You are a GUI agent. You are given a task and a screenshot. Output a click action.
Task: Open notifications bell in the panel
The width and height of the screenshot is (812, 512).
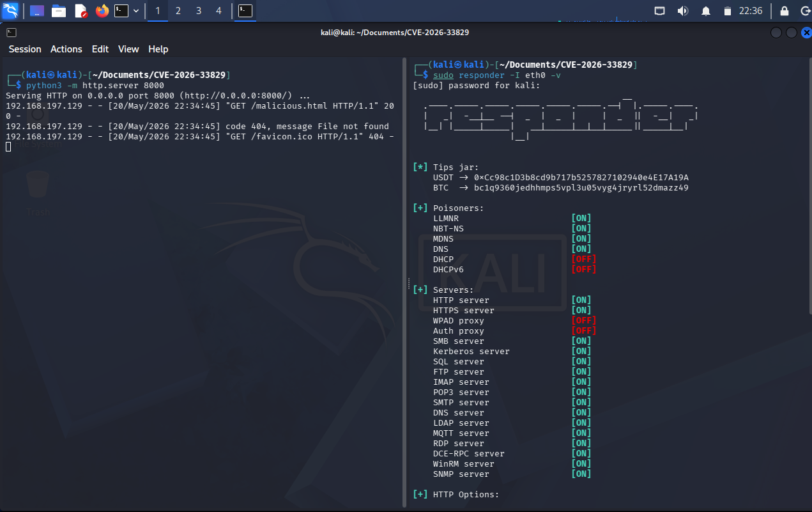coord(706,11)
